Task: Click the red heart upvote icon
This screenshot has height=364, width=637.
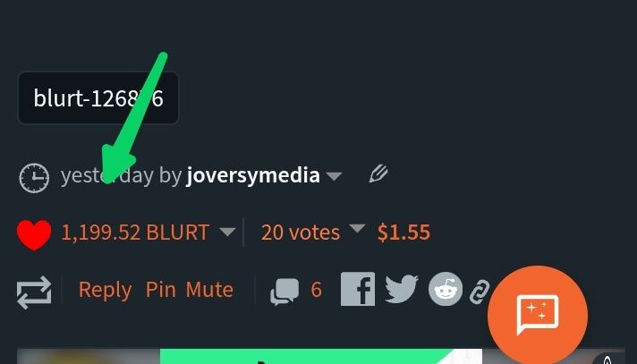Action: pyautogui.click(x=34, y=234)
